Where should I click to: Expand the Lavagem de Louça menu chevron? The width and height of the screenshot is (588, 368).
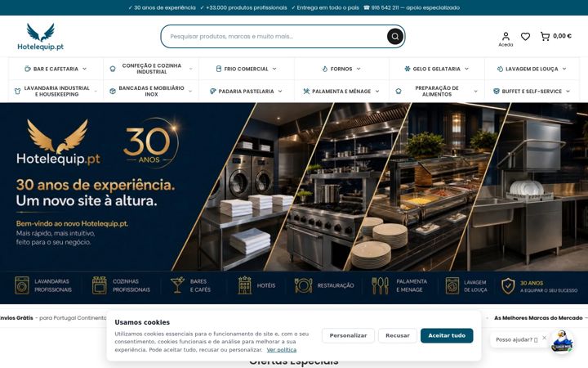tap(564, 69)
